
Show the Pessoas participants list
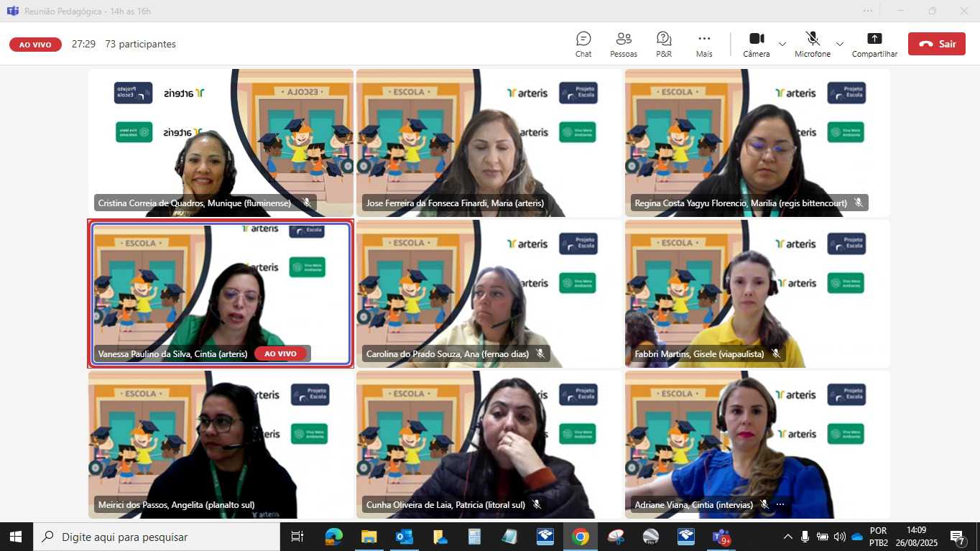click(624, 43)
